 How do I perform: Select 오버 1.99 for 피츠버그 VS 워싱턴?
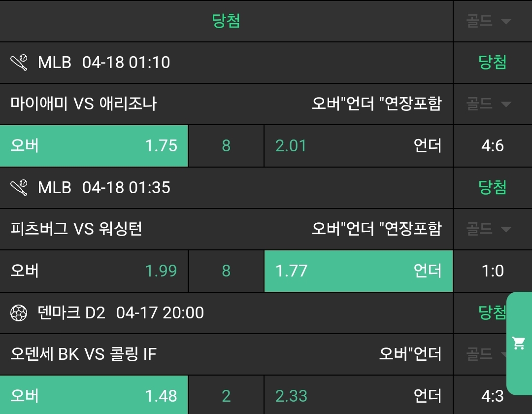tap(94, 271)
